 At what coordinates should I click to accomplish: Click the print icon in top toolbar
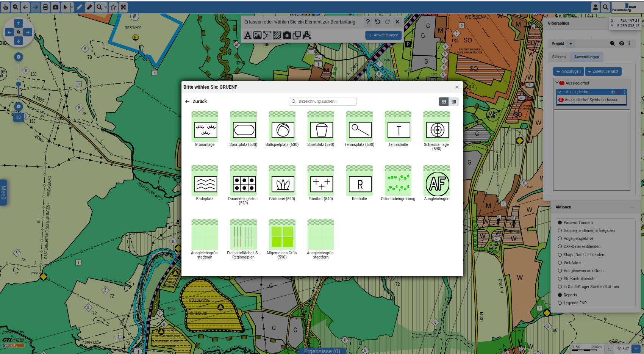[x=45, y=7]
